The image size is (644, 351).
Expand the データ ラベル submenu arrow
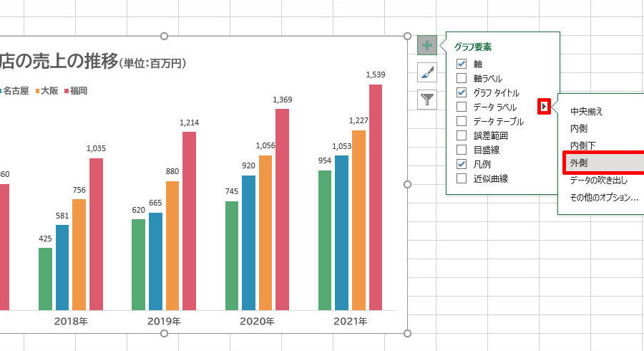point(545,107)
